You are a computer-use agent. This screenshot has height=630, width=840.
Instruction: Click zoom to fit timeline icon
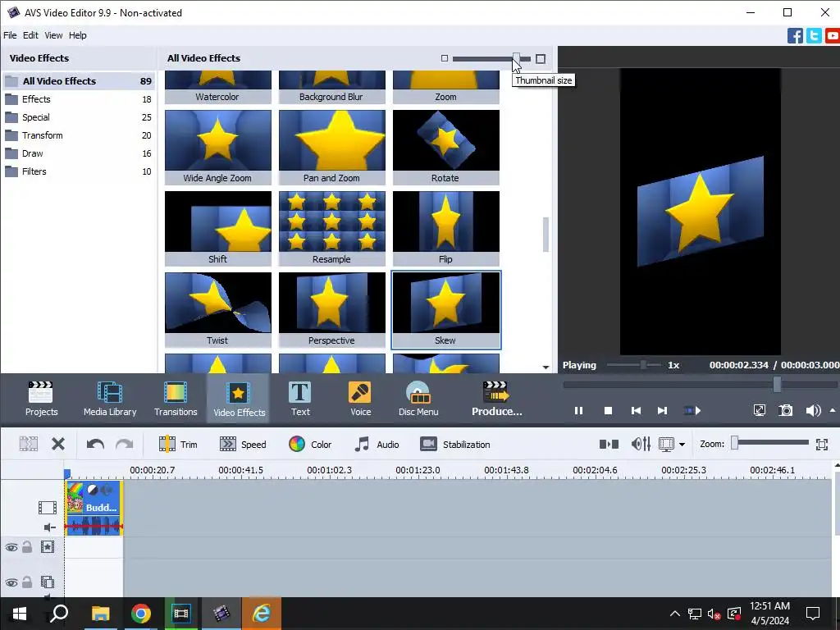[x=821, y=444]
